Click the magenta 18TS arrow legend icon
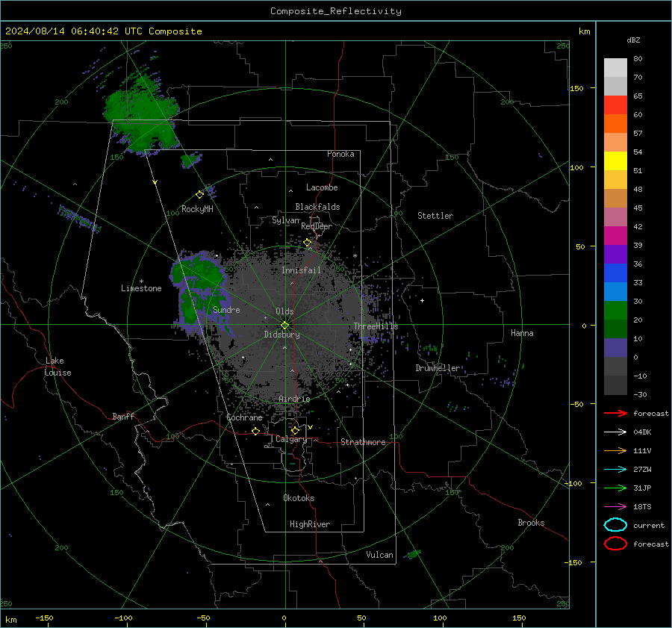Image resolution: width=672 pixels, height=628 pixels. coord(615,507)
